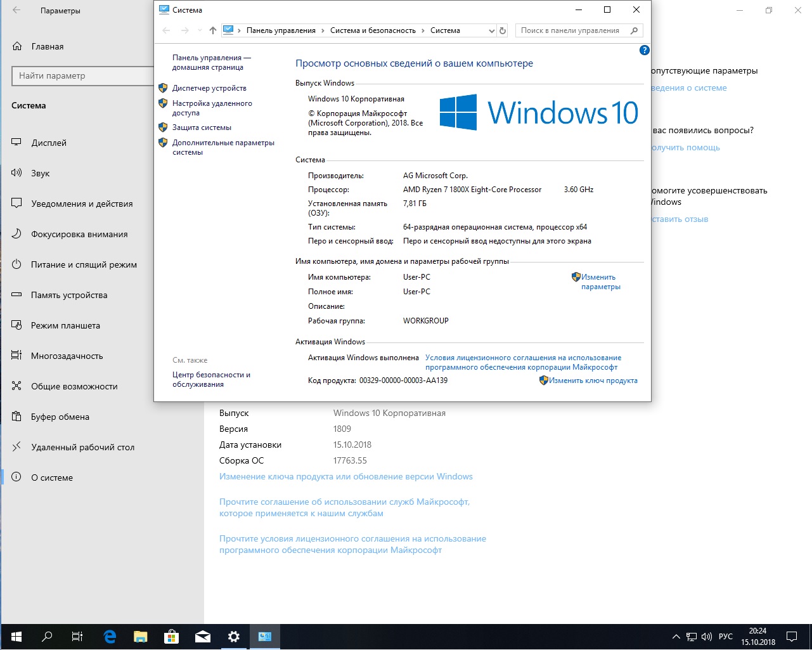Show hidden tray icons chevron
Screen dimensions: 812x650
676,637
